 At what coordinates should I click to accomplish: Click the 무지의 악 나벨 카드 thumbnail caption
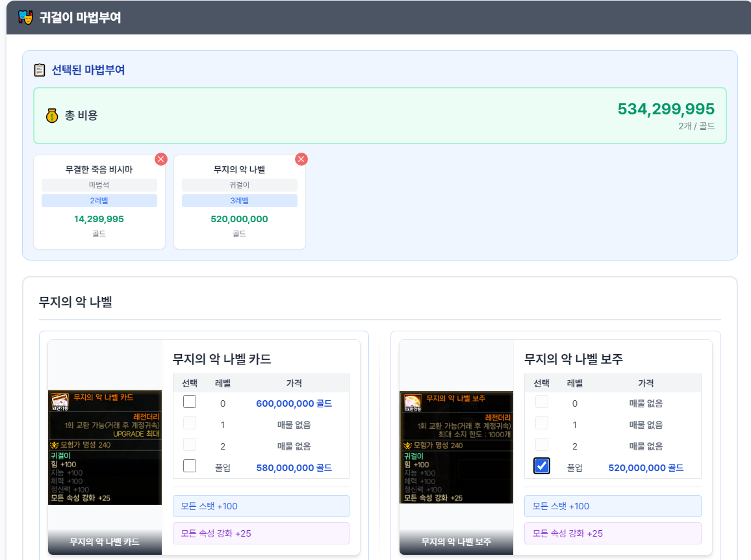105,542
